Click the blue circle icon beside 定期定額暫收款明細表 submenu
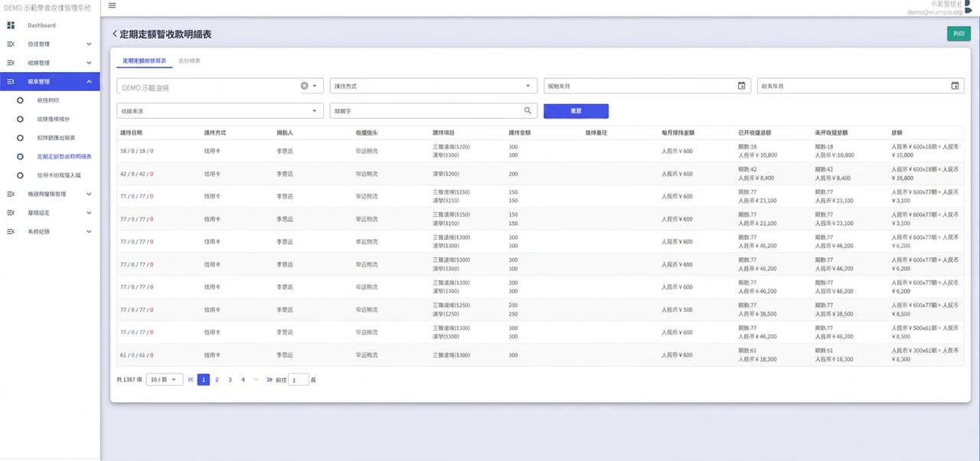The image size is (980, 461). point(20,156)
